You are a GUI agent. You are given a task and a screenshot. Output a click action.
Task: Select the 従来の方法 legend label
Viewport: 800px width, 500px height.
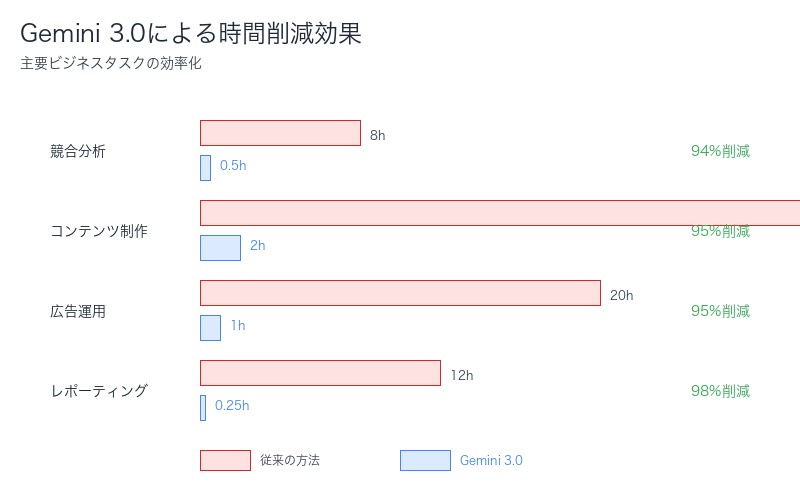point(290,460)
